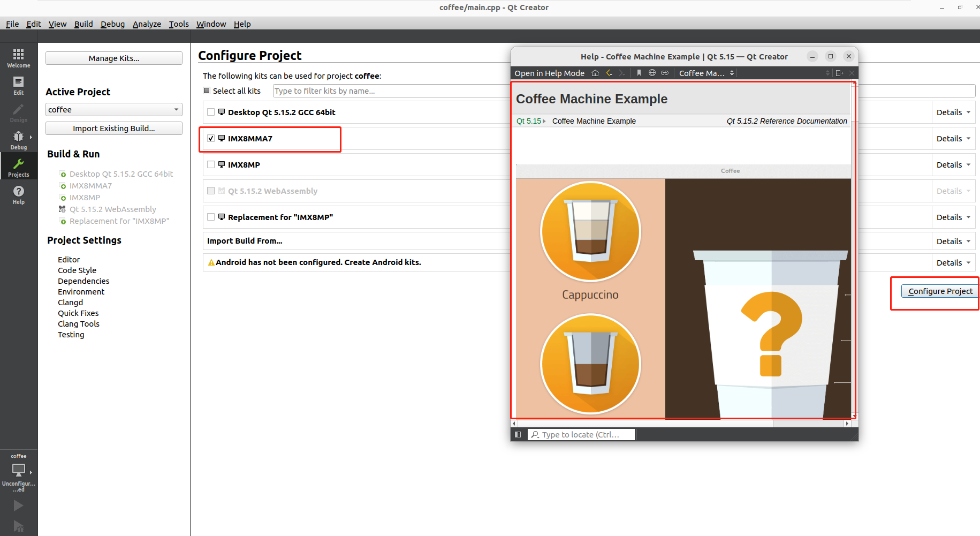Split the Help window view

pos(839,73)
